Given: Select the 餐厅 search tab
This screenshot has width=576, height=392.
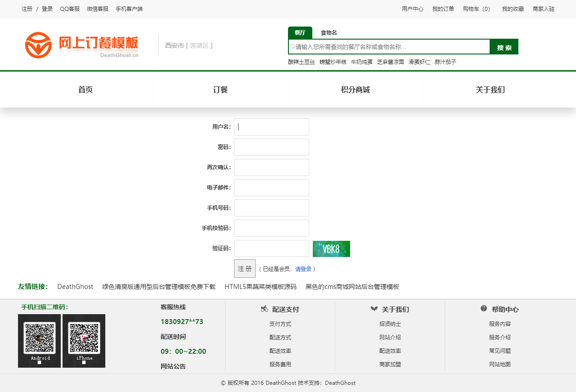Looking at the screenshot, I should [x=300, y=33].
